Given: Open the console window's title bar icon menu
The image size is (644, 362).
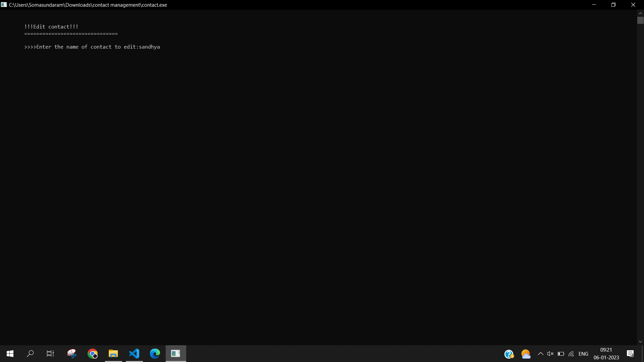Looking at the screenshot, I should [x=4, y=5].
